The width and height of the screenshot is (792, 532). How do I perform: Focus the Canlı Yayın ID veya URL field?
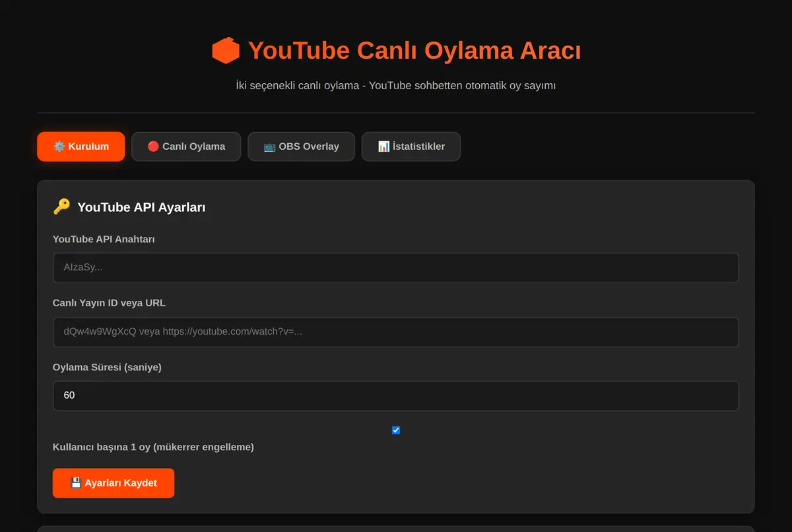[x=396, y=331]
